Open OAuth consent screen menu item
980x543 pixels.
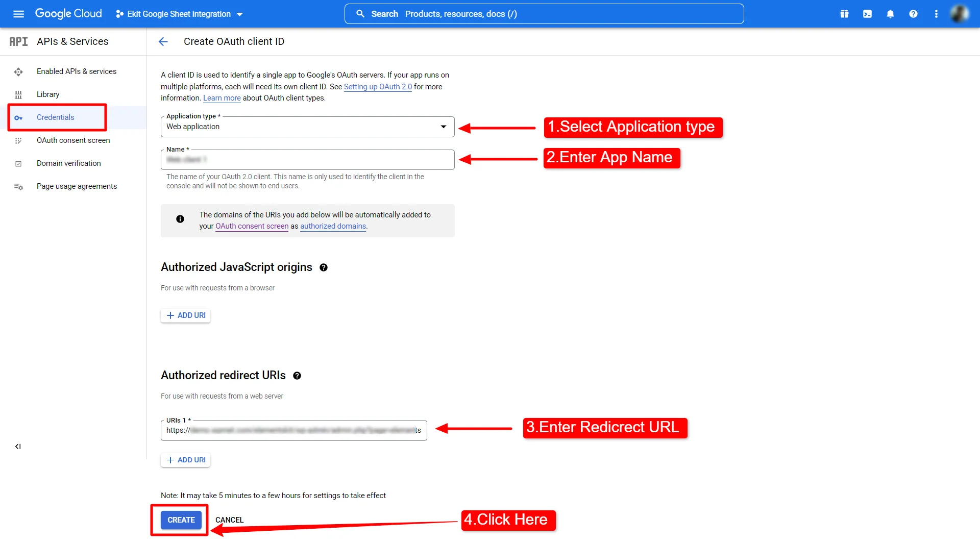[x=73, y=140]
